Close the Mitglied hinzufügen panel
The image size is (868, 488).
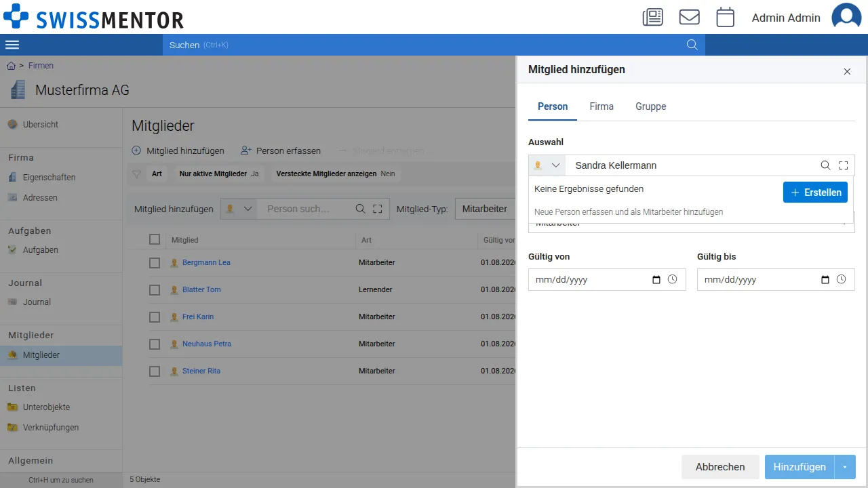point(847,71)
